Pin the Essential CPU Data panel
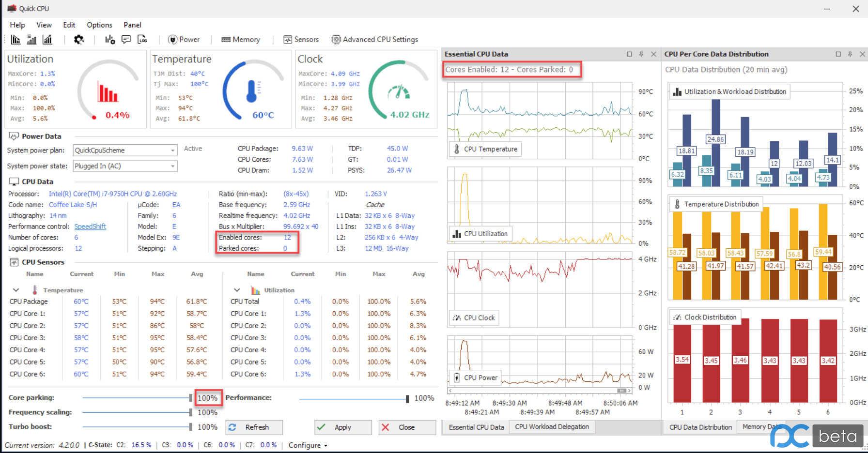868x453 pixels. pos(641,54)
